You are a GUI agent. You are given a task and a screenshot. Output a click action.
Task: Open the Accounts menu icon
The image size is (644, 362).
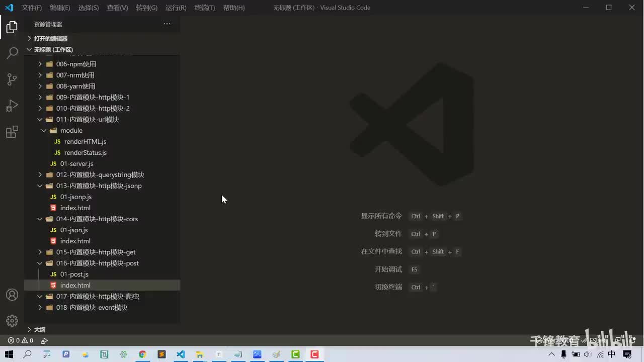tap(12, 295)
